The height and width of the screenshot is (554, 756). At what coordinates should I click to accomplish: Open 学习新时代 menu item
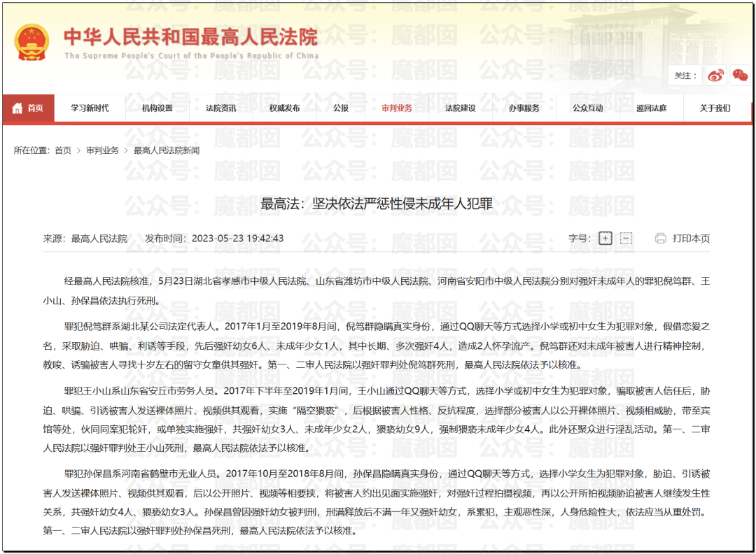(90, 108)
